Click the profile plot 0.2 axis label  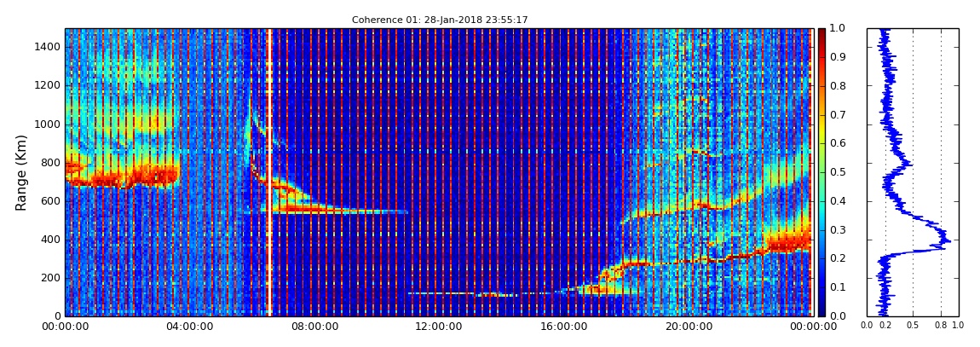tap(885, 326)
